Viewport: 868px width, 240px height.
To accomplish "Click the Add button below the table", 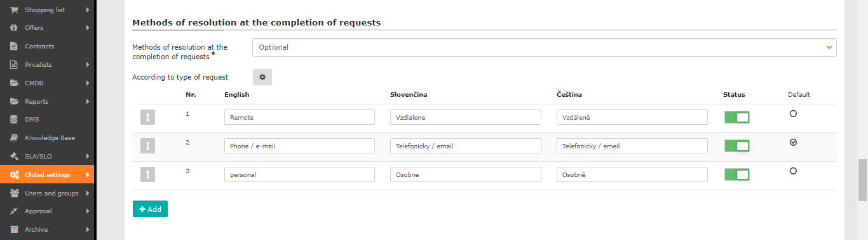I will point(150,209).
